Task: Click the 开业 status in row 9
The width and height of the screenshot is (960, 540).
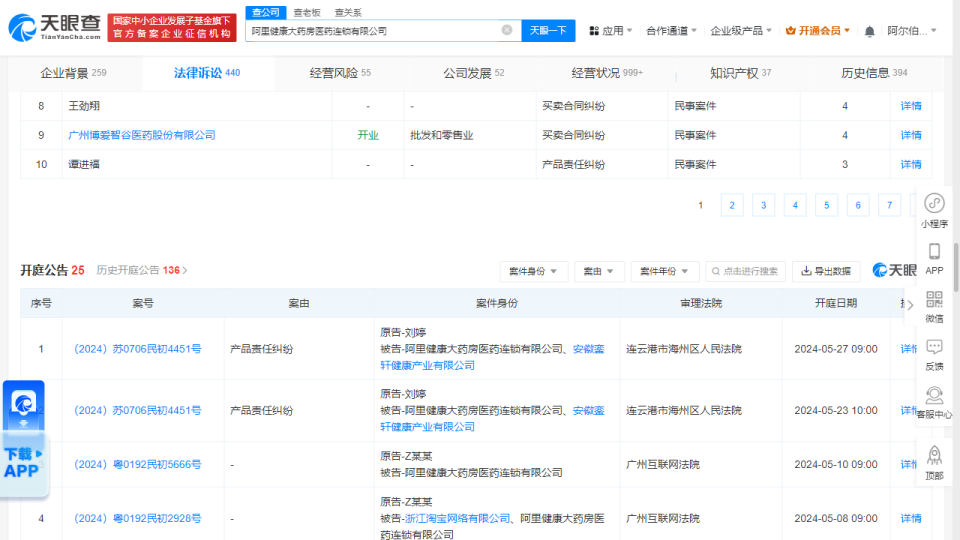Action: point(368,135)
